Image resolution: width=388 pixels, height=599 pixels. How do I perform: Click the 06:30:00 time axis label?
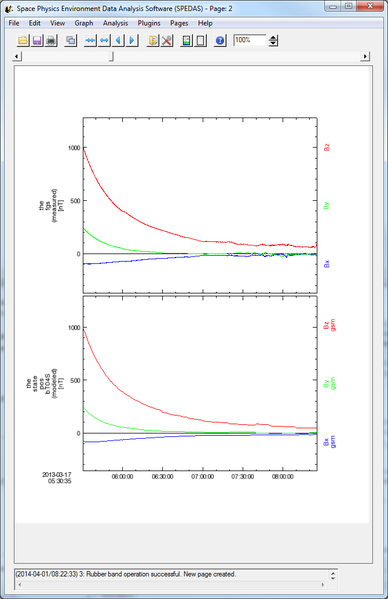coord(163,477)
